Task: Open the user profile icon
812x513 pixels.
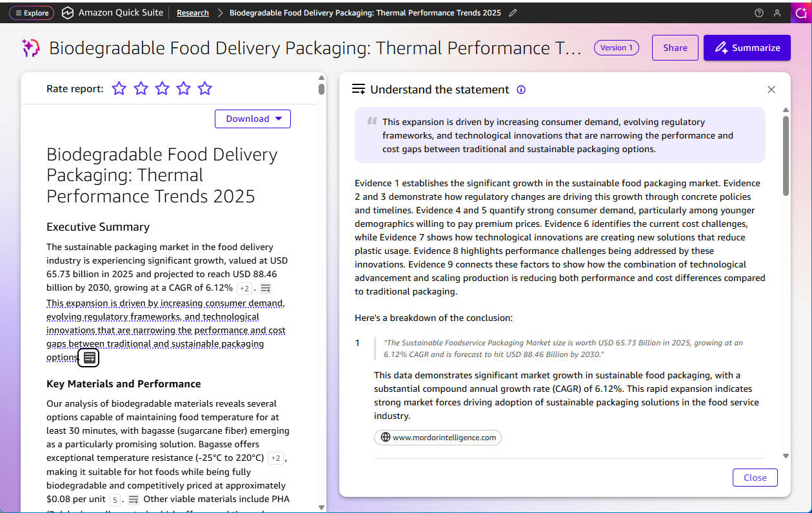Action: [777, 13]
